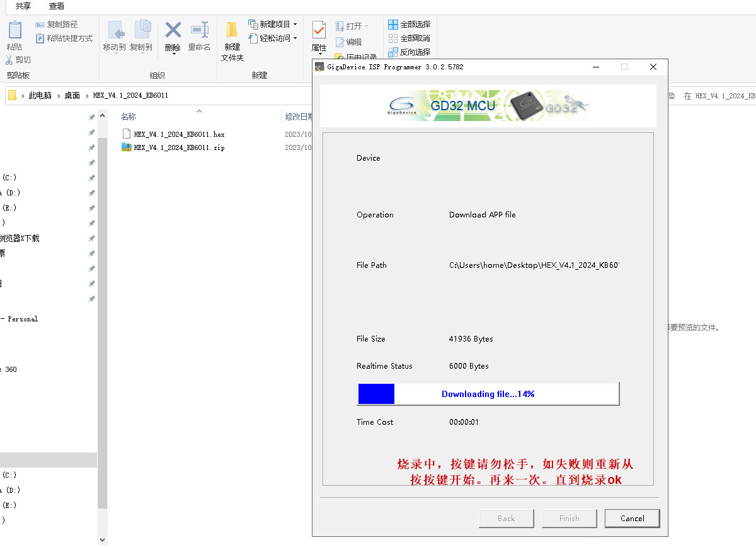756x547 pixels.
Task: Click the "Download APP file" operation text
Action: click(482, 215)
